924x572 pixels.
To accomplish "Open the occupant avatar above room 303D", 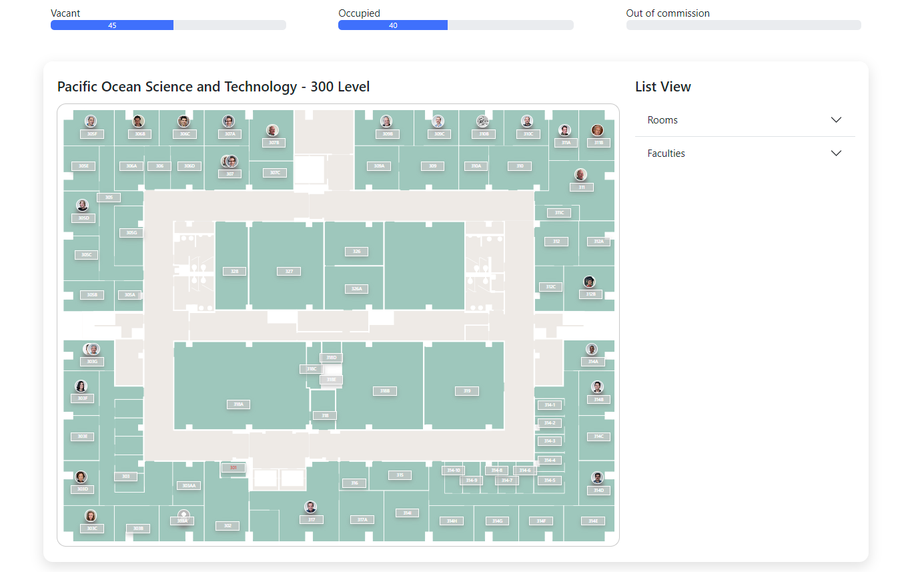I will 81,477.
